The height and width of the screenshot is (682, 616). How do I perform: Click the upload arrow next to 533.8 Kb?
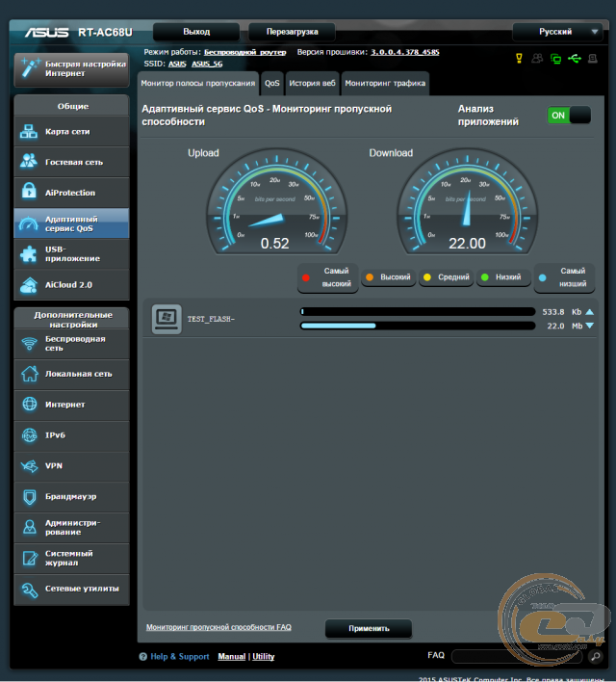pyautogui.click(x=589, y=312)
